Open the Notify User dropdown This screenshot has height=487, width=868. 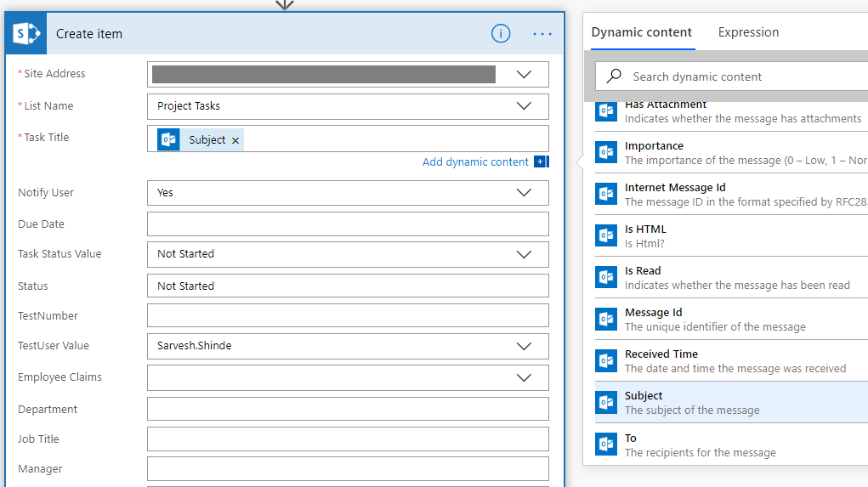coord(524,193)
